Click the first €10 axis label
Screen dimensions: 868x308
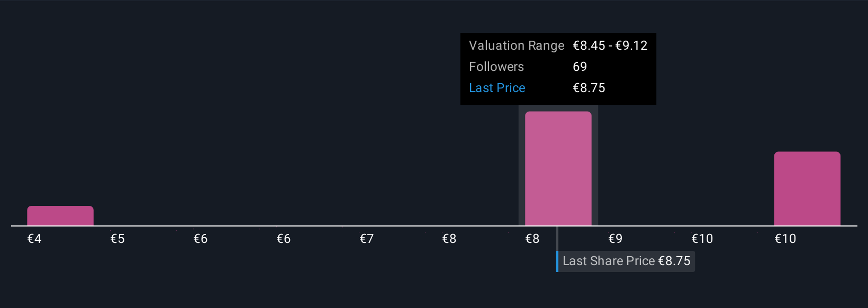(702, 239)
